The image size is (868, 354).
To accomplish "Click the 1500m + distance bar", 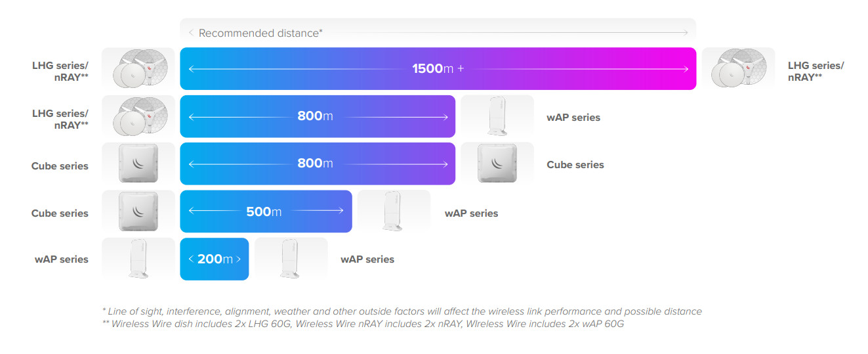I will click(x=438, y=69).
